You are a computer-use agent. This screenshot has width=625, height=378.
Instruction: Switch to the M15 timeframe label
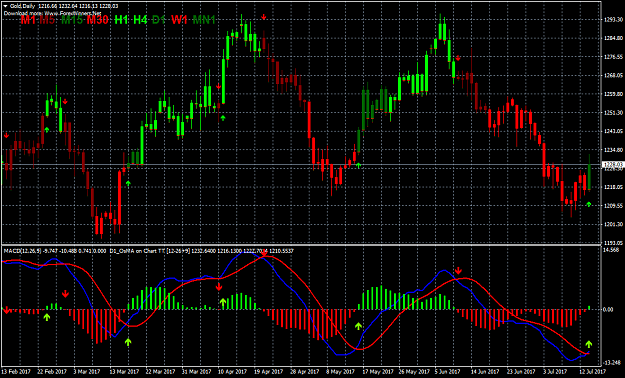pyautogui.click(x=72, y=20)
